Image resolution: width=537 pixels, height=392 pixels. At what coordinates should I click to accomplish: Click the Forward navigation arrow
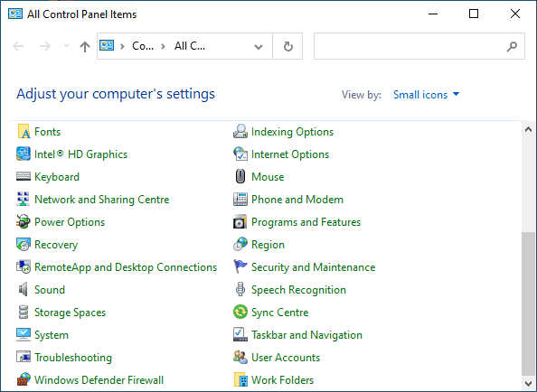[45, 46]
